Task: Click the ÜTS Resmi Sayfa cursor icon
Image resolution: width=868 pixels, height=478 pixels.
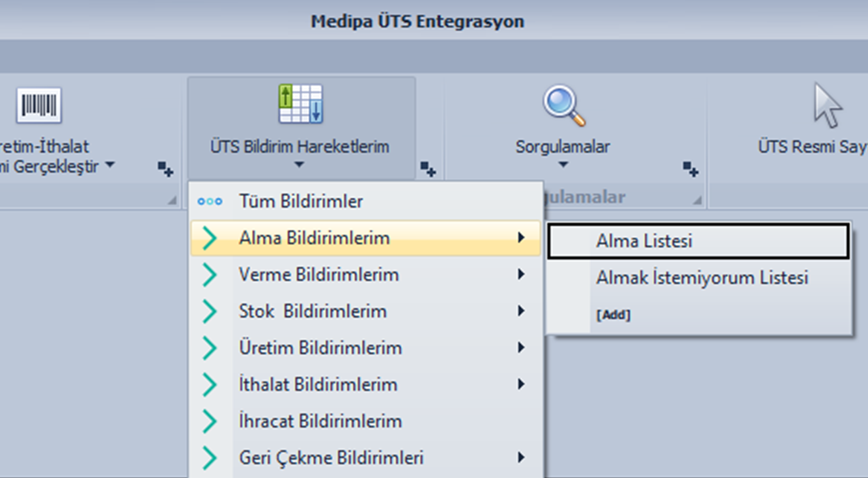Action: [826, 106]
